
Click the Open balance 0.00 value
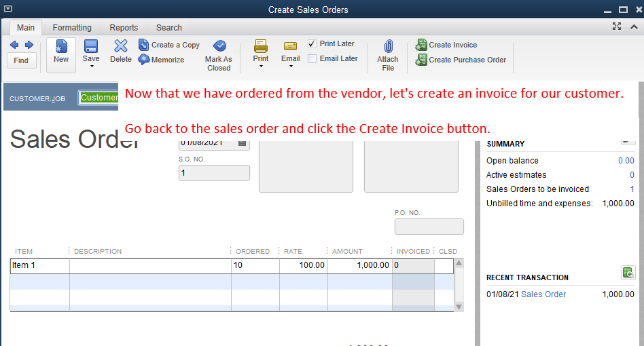tap(626, 161)
